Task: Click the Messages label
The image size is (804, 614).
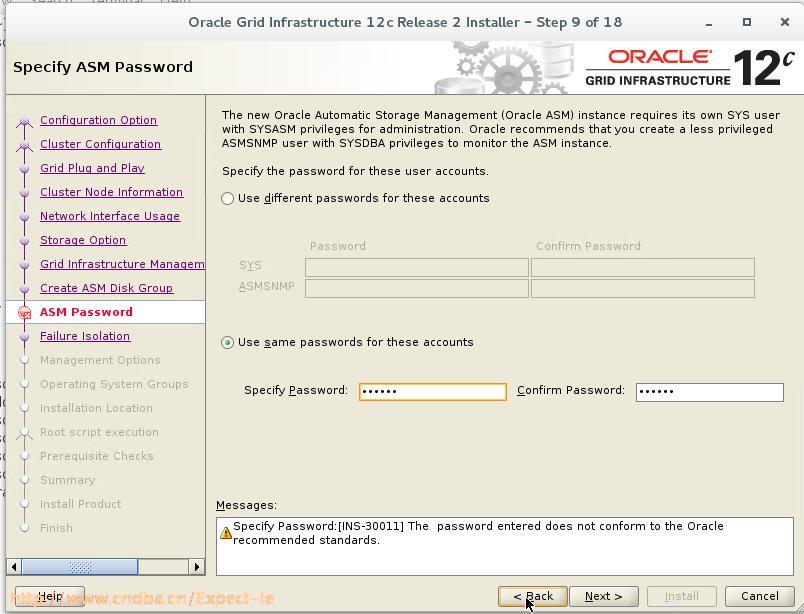Action: tap(246, 506)
